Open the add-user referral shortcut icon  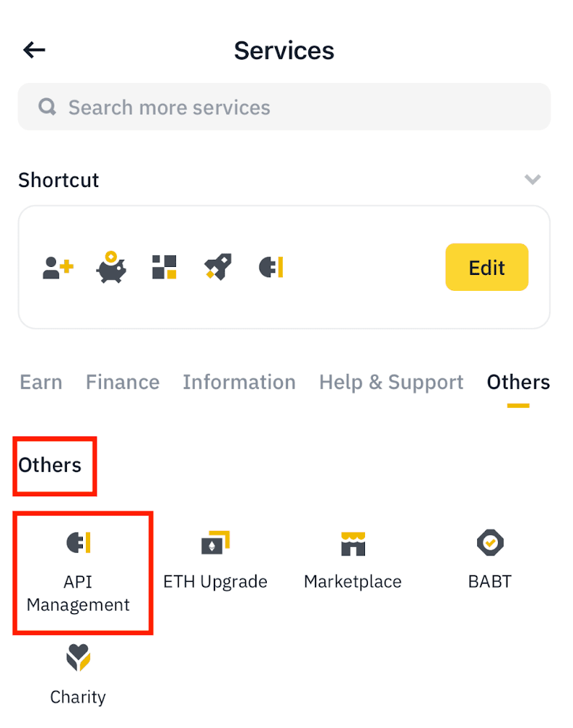coord(58,268)
